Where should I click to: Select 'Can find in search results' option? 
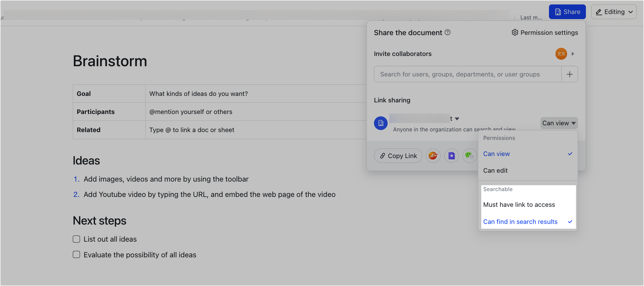point(520,222)
